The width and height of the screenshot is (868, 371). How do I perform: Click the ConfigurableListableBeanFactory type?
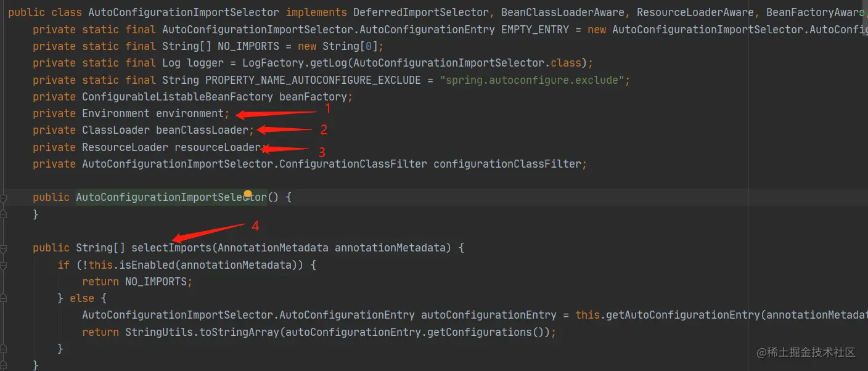[x=178, y=97]
